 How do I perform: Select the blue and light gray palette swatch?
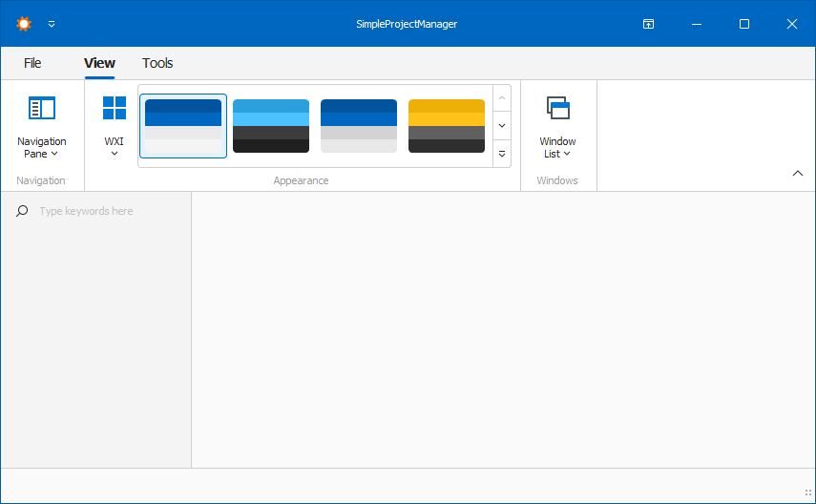(x=183, y=126)
